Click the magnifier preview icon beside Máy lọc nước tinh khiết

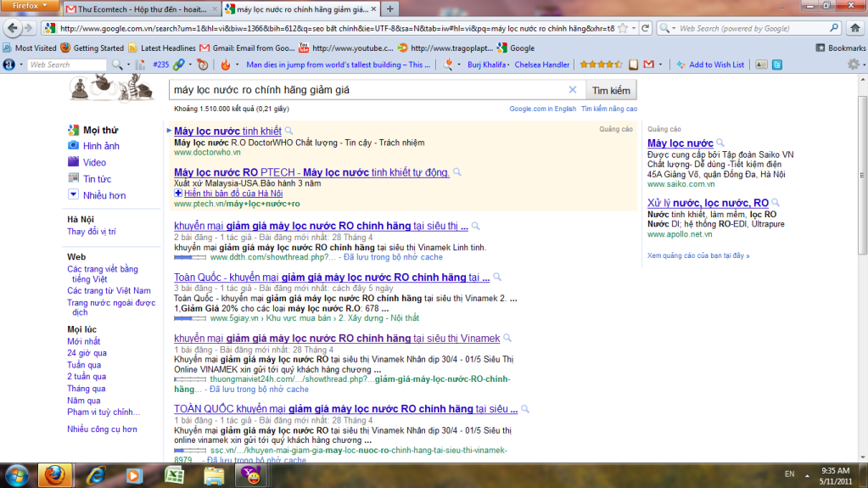289,132
